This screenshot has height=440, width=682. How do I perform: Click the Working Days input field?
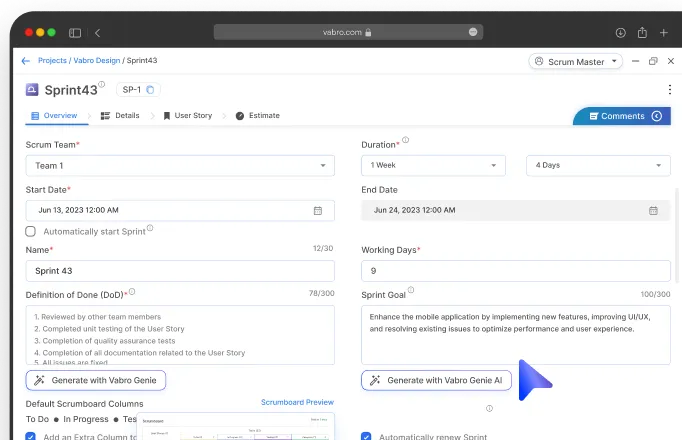point(515,271)
